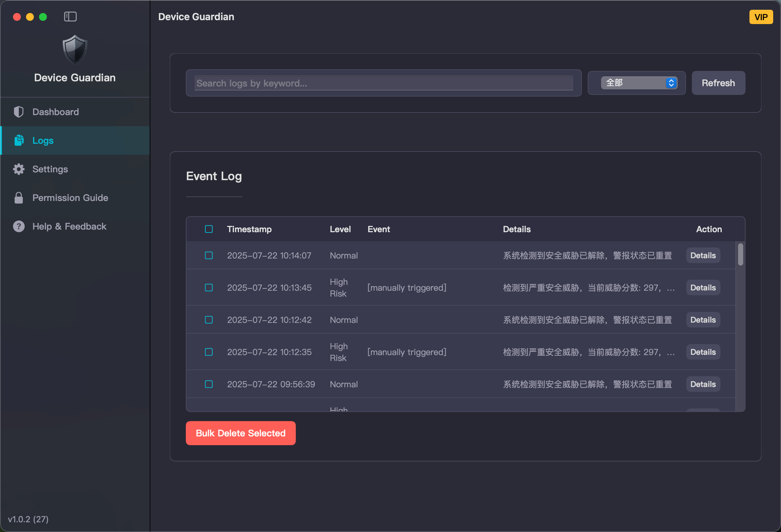Click the Details column header
This screenshot has height=532, width=781.
click(x=516, y=229)
